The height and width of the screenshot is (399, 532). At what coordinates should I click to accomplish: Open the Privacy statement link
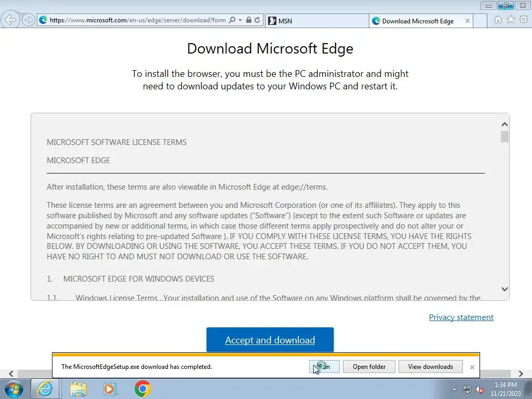tap(461, 317)
